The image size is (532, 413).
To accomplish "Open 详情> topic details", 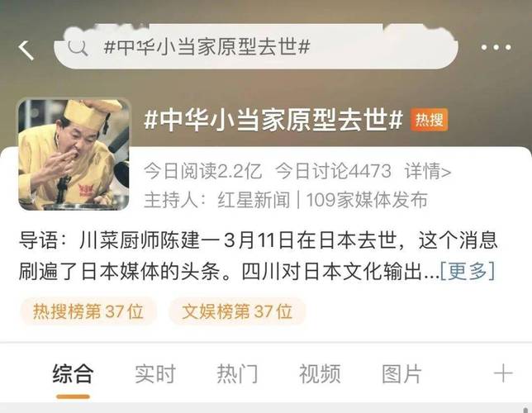I will click(428, 171).
